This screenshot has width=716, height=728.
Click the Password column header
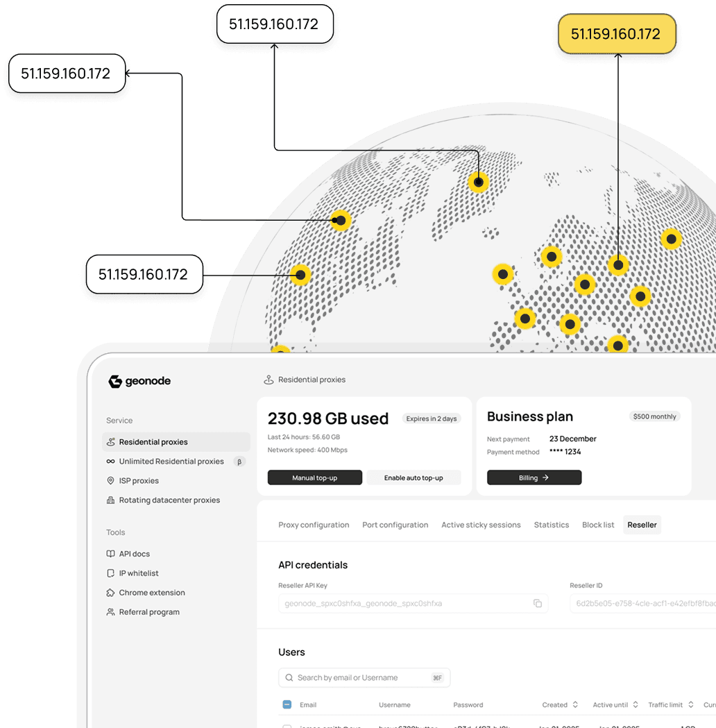click(x=468, y=705)
